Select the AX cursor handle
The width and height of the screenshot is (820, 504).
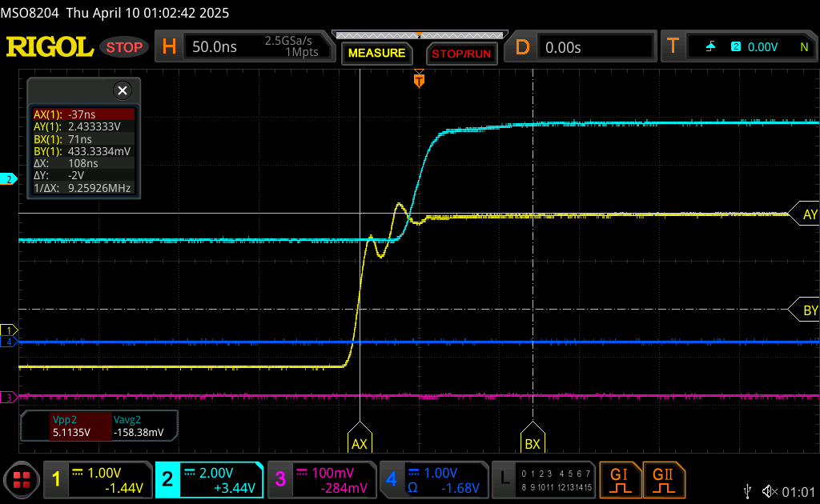[360, 441]
